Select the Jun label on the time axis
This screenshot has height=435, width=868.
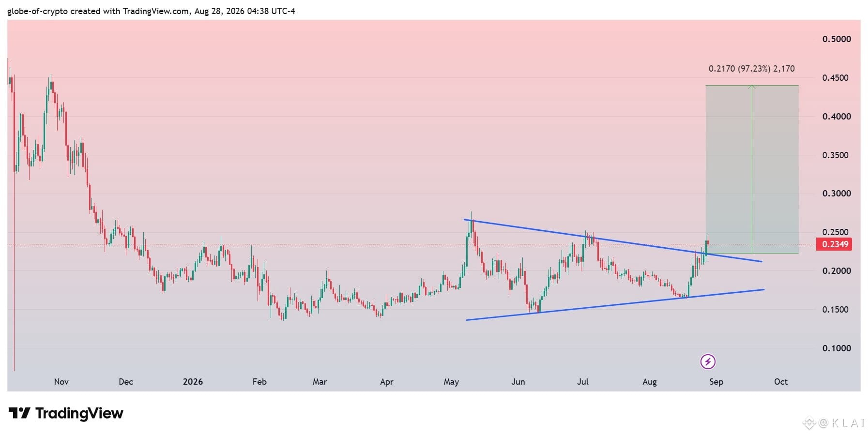(x=518, y=382)
